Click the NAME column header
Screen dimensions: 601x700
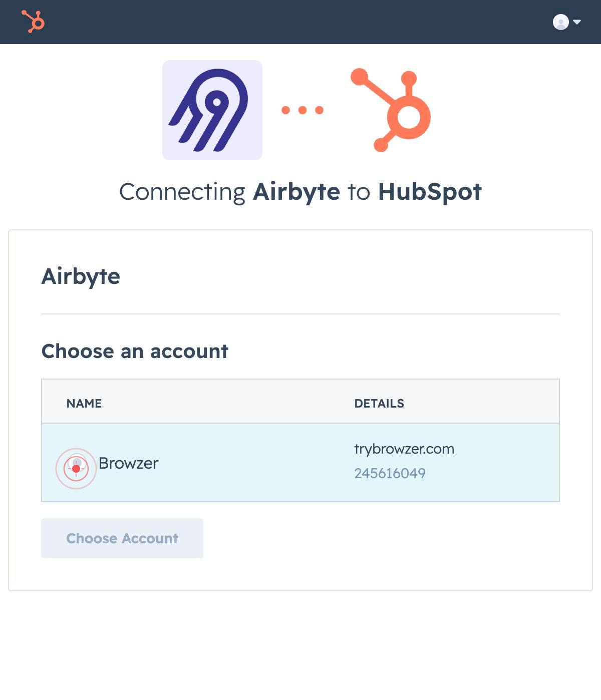click(84, 404)
